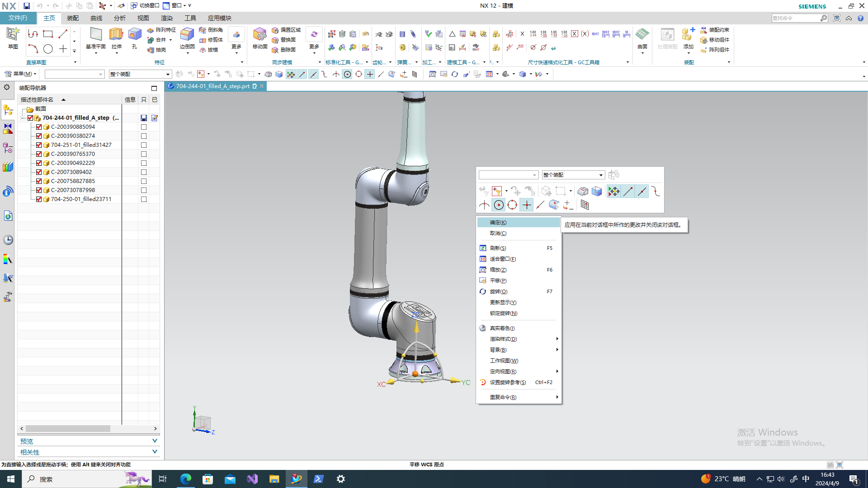The image size is (868, 488).
Task: Toggle checkbox for C-200730787998 component
Action: click(x=39, y=190)
